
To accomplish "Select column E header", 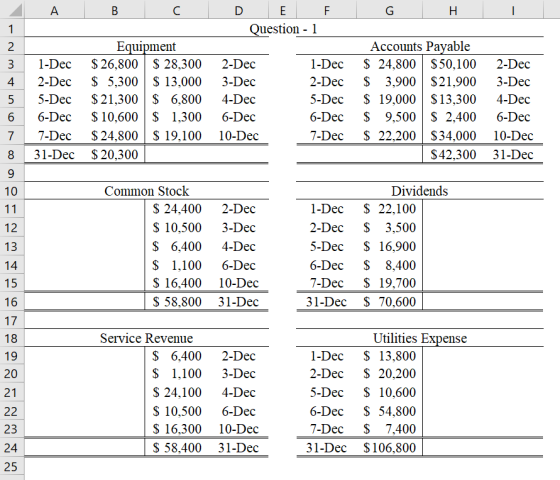I will (x=282, y=10).
